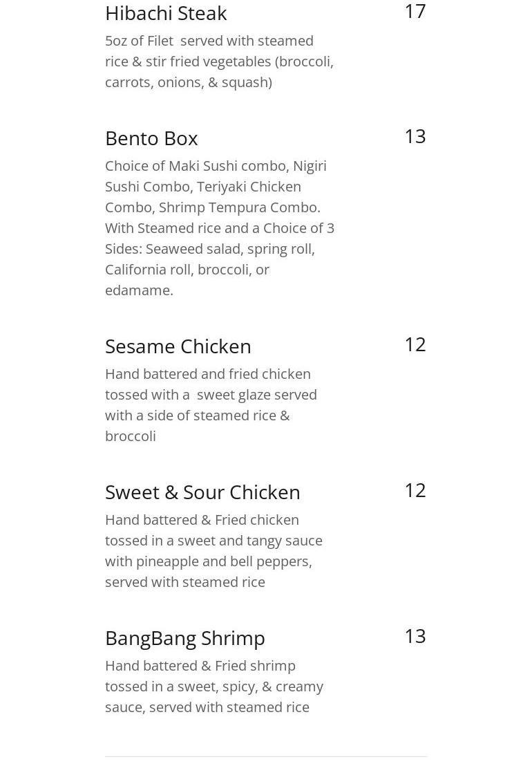Click the Sesame Chicken price of 12

click(415, 344)
